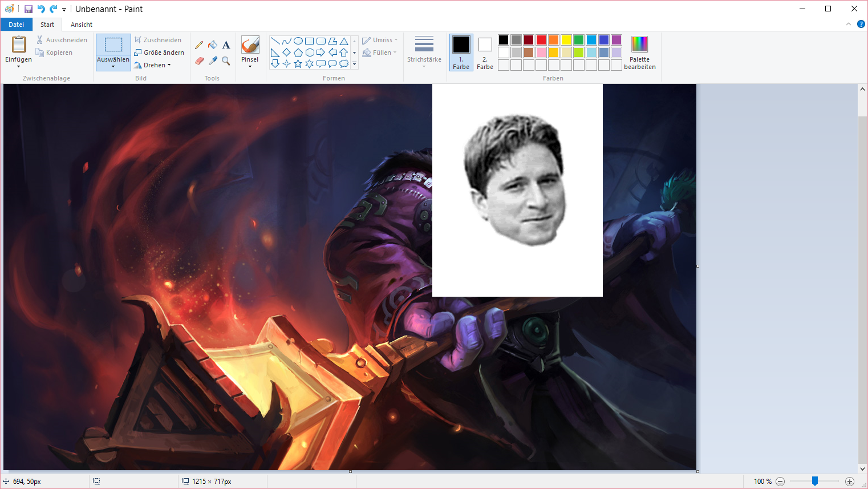The image size is (868, 489).
Task: Choose the Curve shape
Action: (286, 41)
